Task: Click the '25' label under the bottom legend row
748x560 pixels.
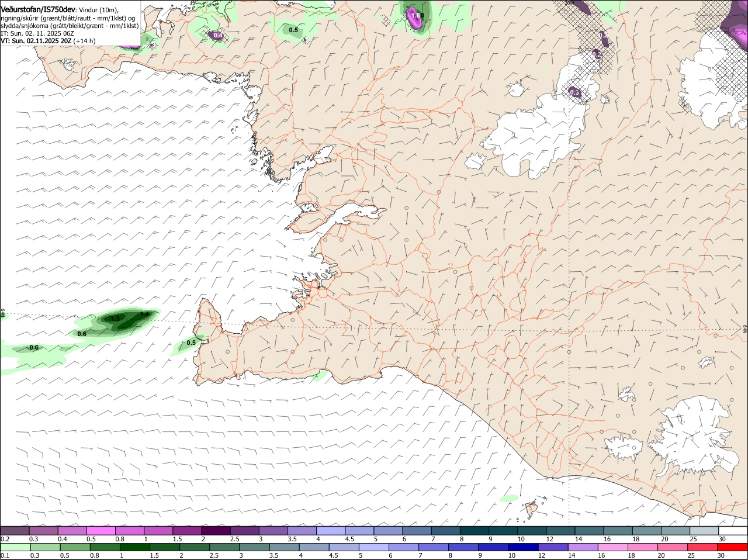Action: pos(692,555)
